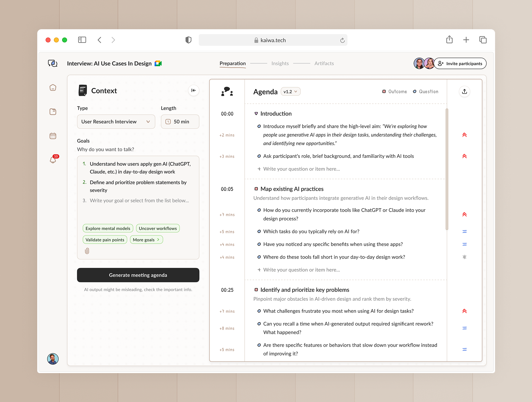Click the Google Meet icon beside meeting title
532x402 pixels.
158,63
